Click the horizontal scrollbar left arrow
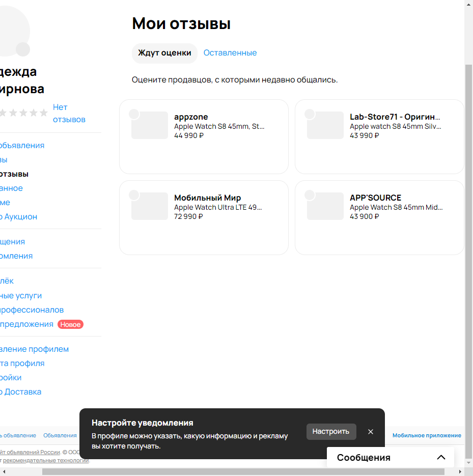This screenshot has width=473, height=476. click(4, 472)
